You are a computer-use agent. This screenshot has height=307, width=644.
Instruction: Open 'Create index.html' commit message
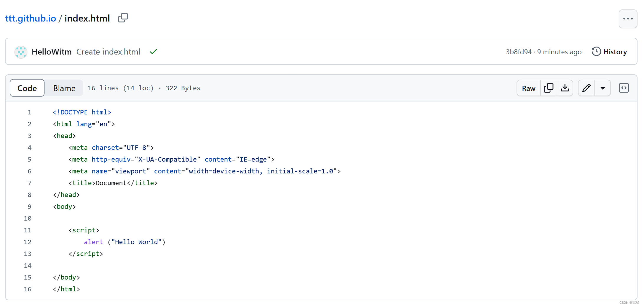108,52
